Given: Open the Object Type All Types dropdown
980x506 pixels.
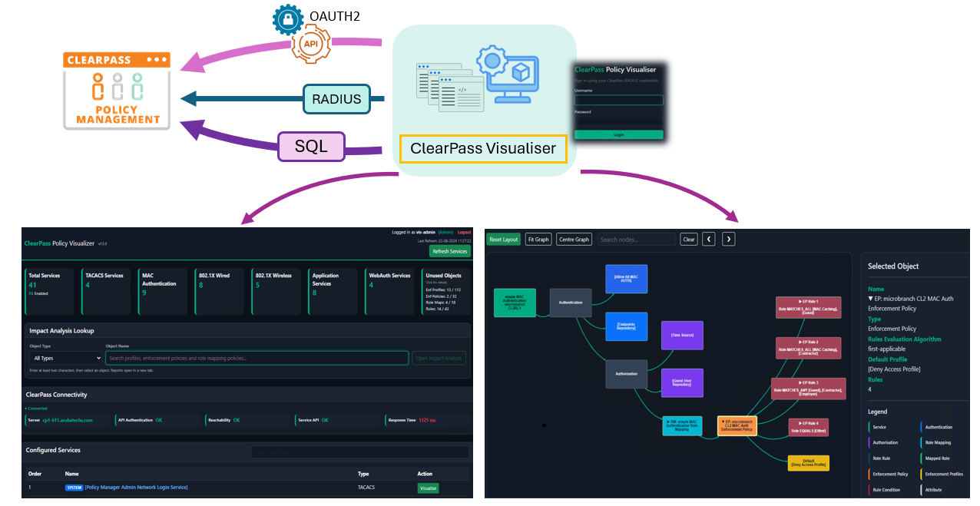Looking at the screenshot, I should [x=65, y=358].
